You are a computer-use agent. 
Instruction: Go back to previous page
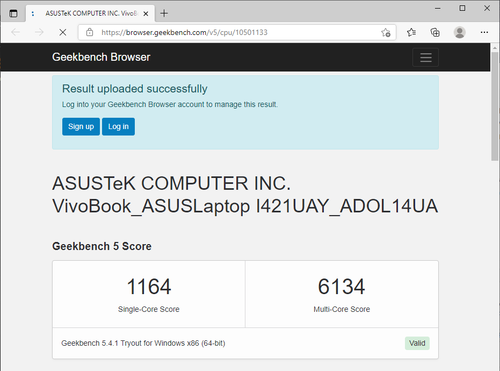(x=16, y=32)
